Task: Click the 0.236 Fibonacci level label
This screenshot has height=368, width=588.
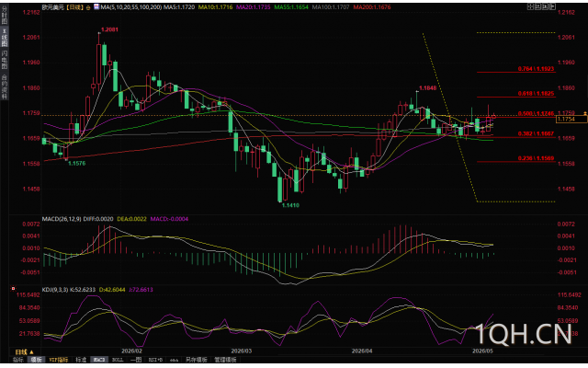Action: pos(536,158)
